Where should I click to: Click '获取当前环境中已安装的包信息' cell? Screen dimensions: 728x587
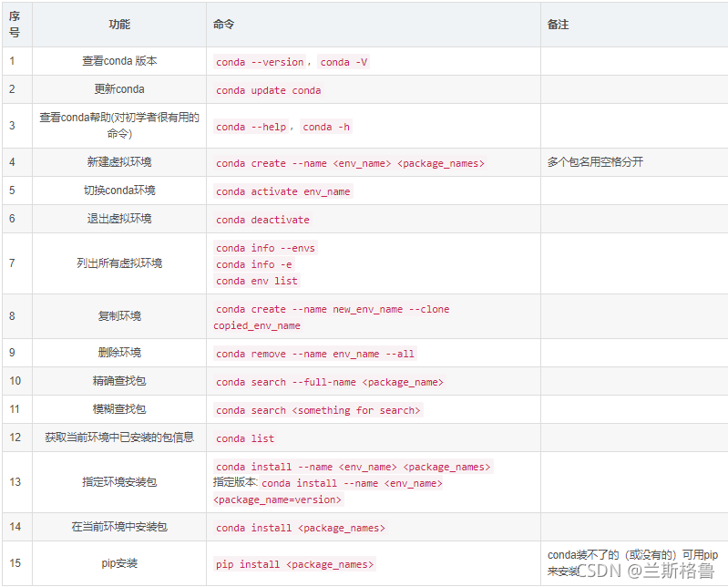click(119, 438)
